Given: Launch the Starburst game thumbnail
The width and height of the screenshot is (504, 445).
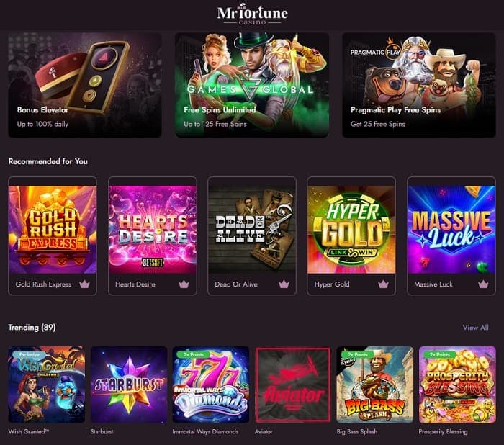Looking at the screenshot, I should (129, 385).
